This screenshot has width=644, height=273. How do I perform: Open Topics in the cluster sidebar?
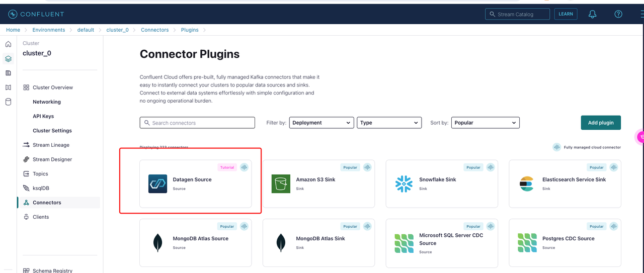tap(40, 174)
